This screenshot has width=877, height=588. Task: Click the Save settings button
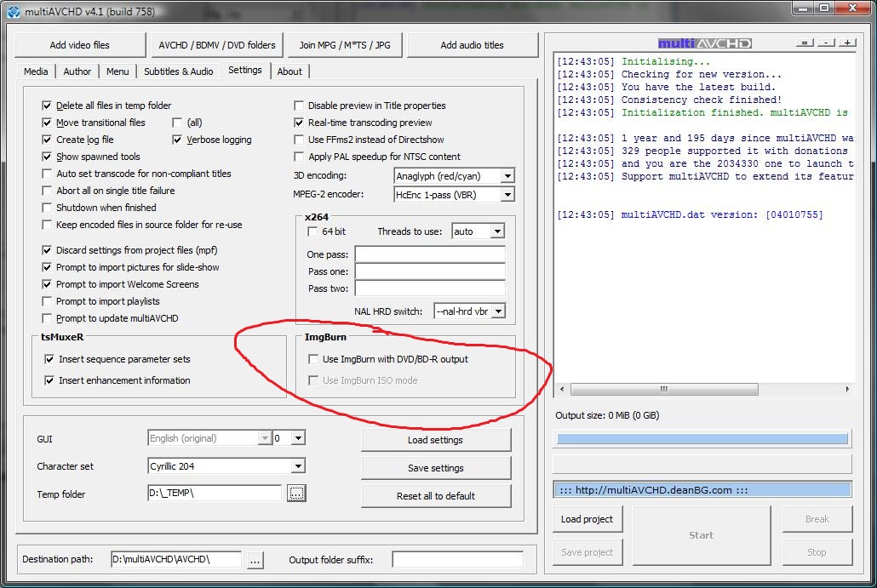pos(436,468)
